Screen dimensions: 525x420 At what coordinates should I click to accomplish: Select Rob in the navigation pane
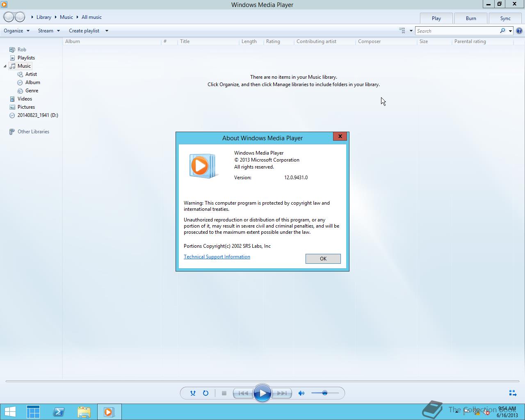coord(22,50)
